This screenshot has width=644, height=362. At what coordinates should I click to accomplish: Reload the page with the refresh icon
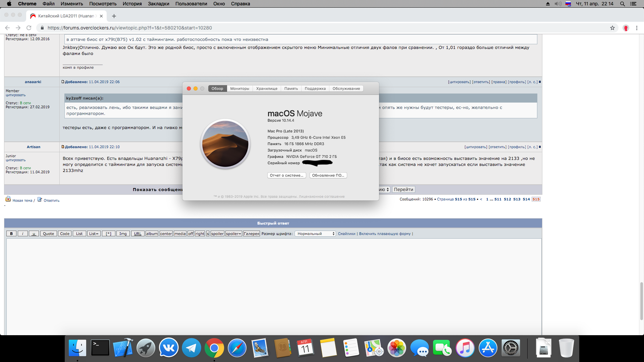29,28
